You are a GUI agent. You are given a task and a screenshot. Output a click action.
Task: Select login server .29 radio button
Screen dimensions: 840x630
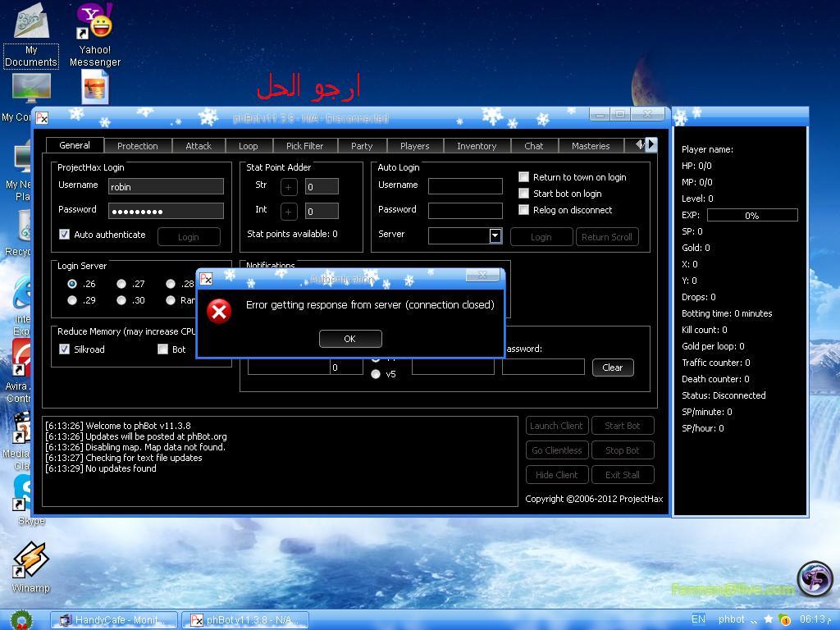(x=72, y=300)
